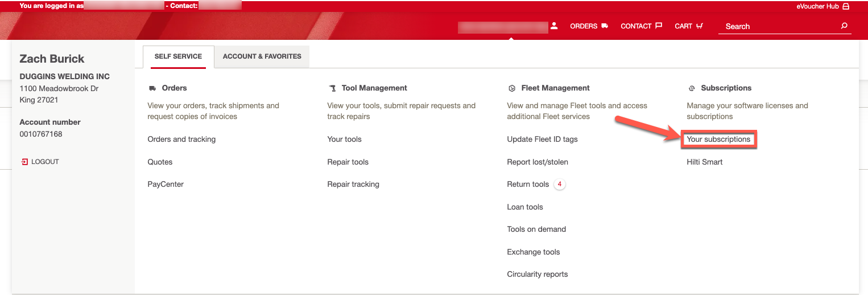Open Hilti Smart link
Viewport: 868px width, 295px height.
(705, 162)
